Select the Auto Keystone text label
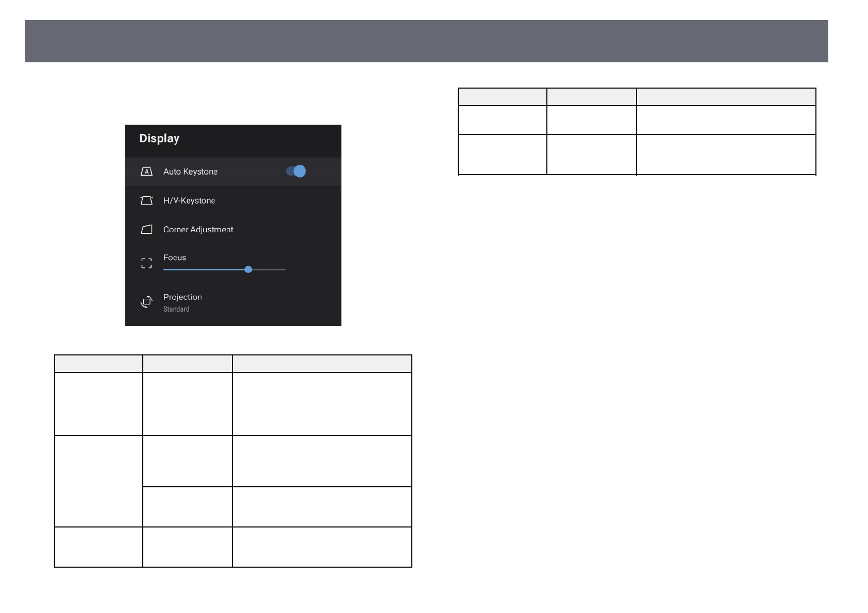Image resolution: width=868 pixels, height=613 pixels. (x=190, y=172)
